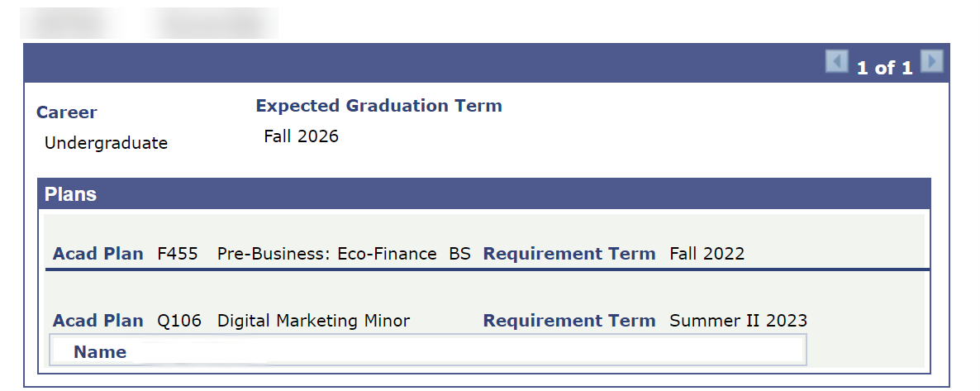Select the Fall 2026 graduation term
The image size is (980, 391).
[301, 136]
